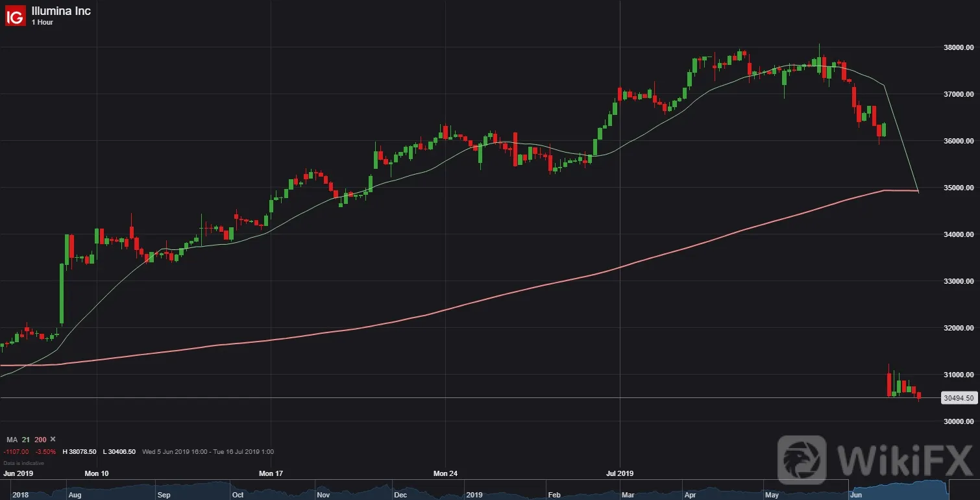Open the 1 Hour timeframe label

pos(43,23)
